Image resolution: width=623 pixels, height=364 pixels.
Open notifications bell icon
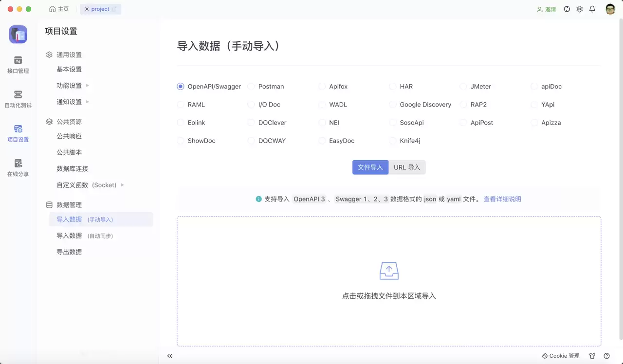592,9
